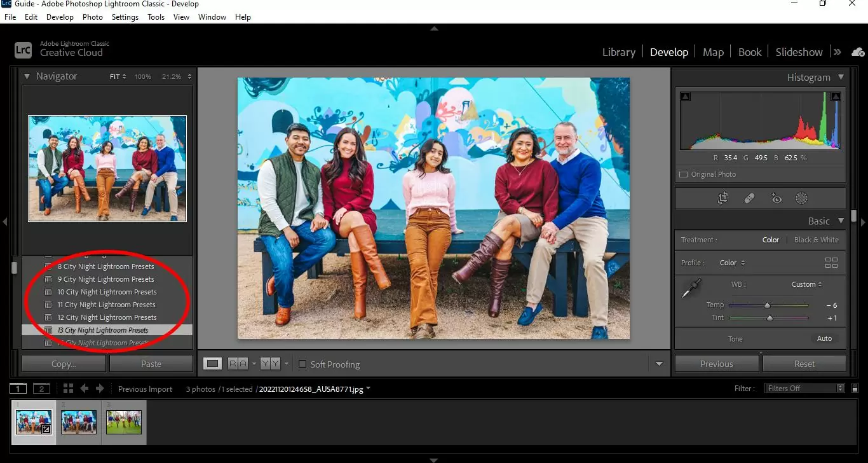Toggle Reference view R|A button
The height and width of the screenshot is (463, 868).
(x=238, y=364)
